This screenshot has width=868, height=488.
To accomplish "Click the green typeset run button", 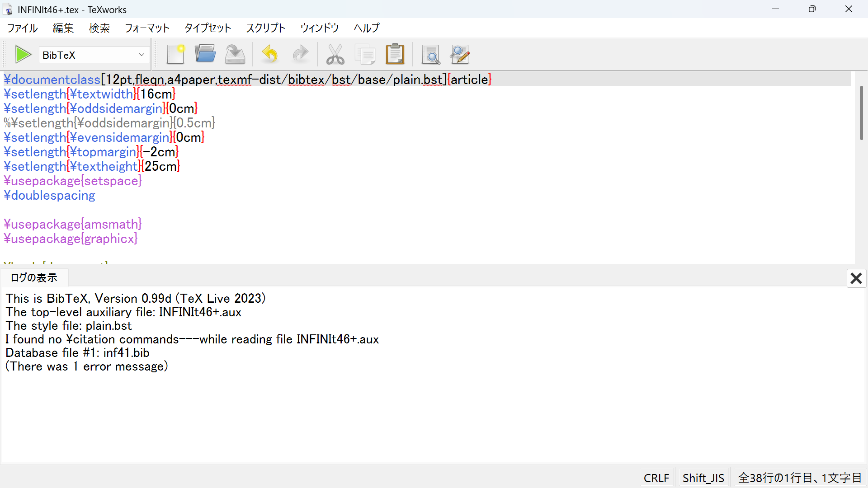I will point(23,55).
